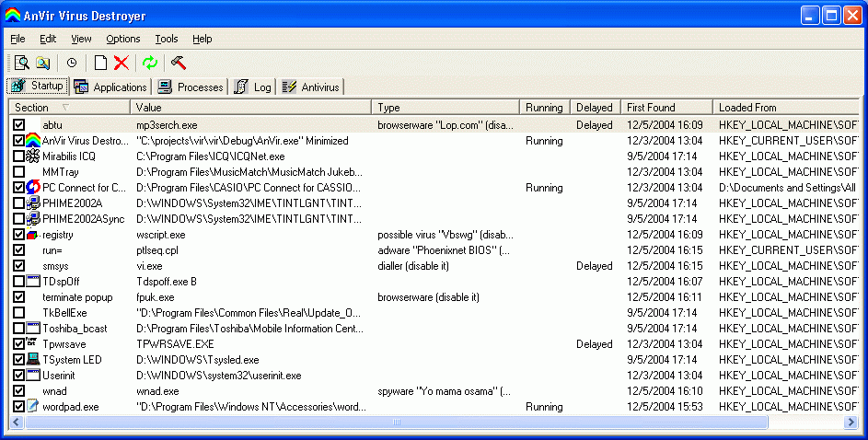Viewport: 868px width, 440px height.
Task: Switch to the Antivirus tab
Action: [x=310, y=87]
